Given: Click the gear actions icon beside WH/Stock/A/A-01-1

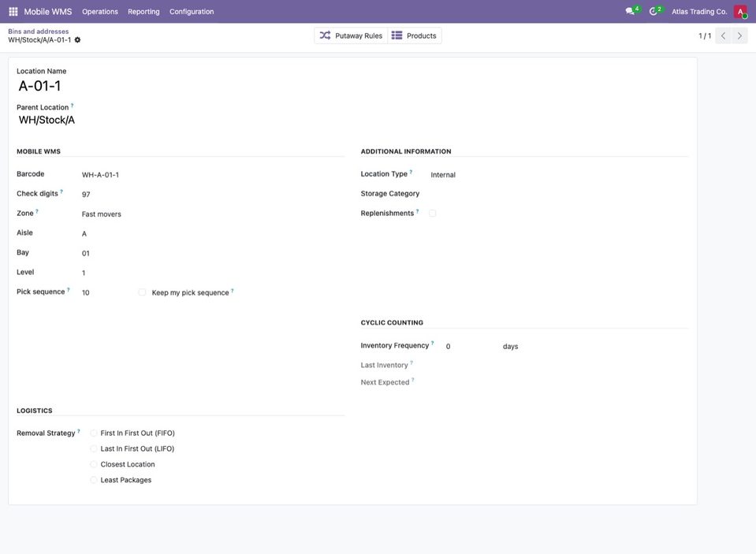Looking at the screenshot, I should point(77,40).
